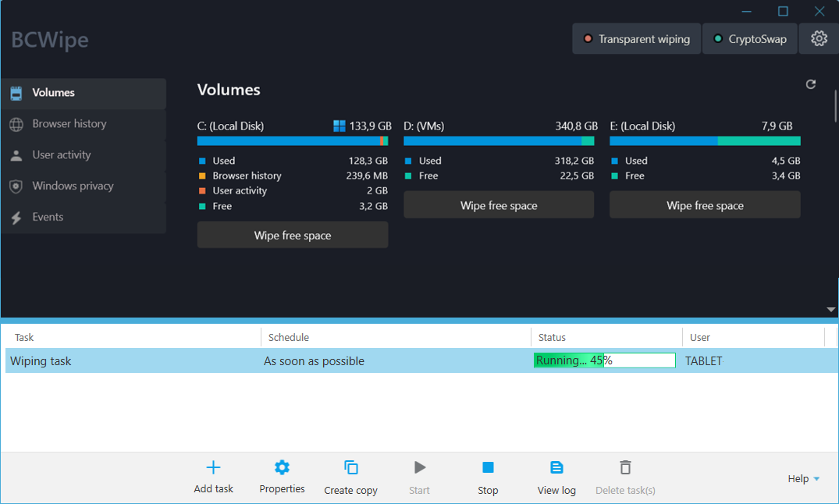Screen dimensions: 839x504
Task: Open the Volumes section label
Action: click(x=53, y=93)
